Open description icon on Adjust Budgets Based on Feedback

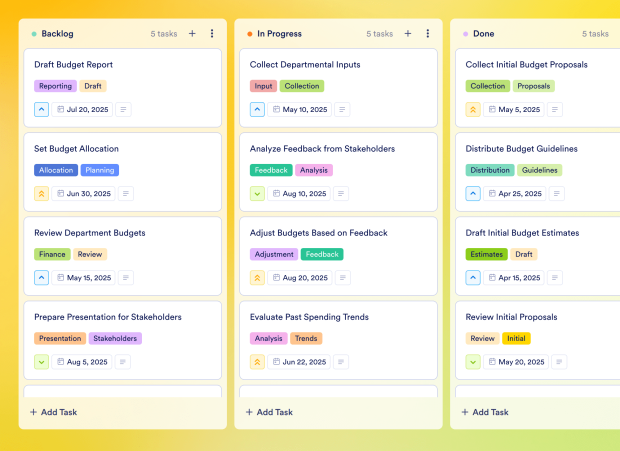tap(343, 278)
